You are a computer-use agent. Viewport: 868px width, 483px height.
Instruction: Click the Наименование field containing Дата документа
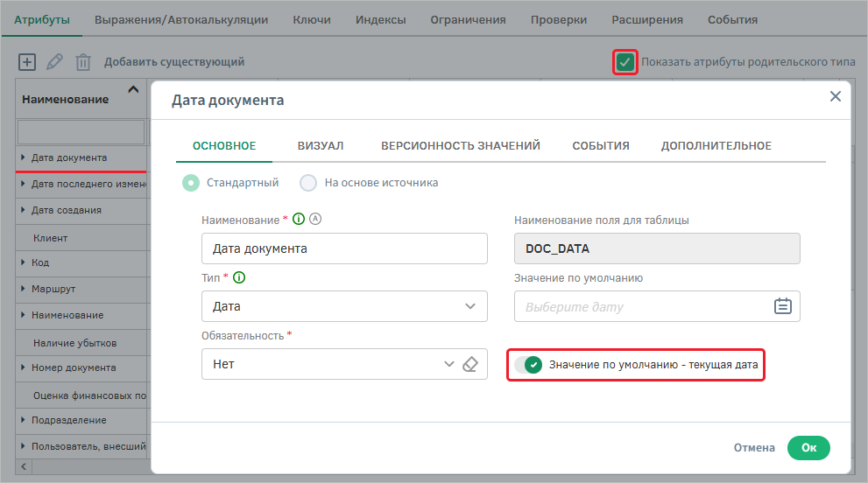[x=344, y=248]
